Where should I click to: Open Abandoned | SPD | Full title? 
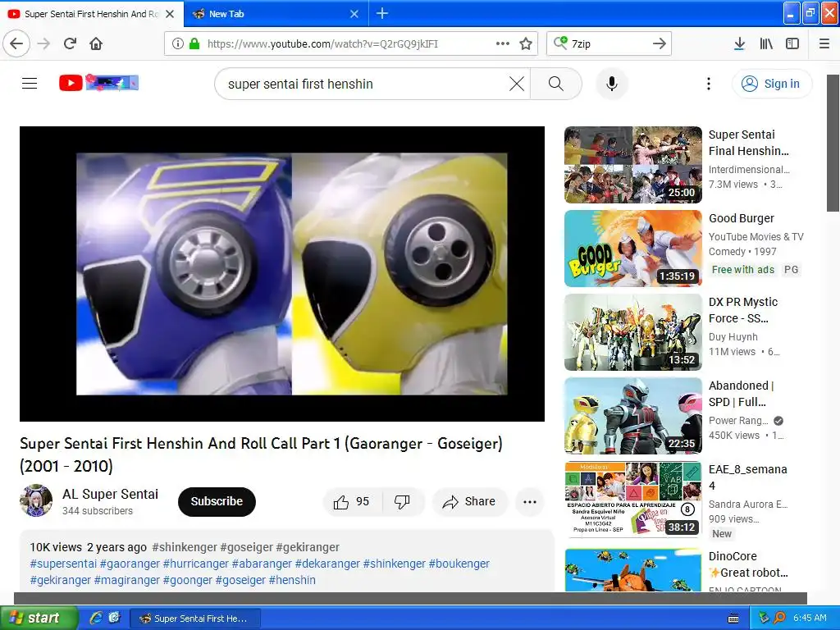click(741, 394)
